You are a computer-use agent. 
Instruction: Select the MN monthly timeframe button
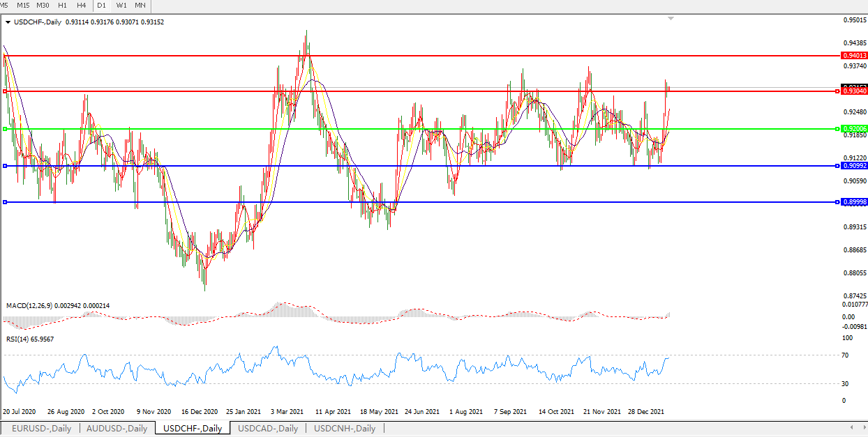[140, 5]
